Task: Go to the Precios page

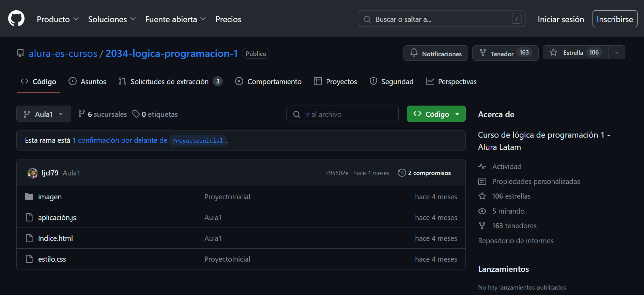Action: (228, 19)
